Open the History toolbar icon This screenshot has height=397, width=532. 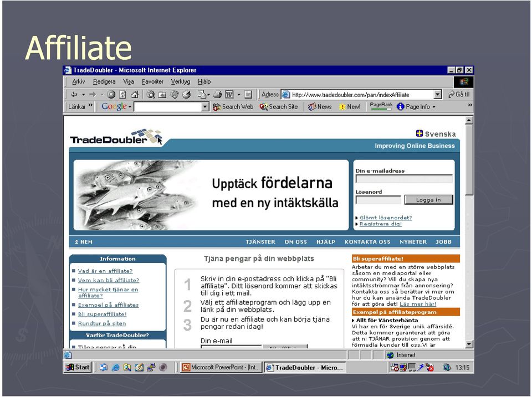pyautogui.click(x=186, y=95)
